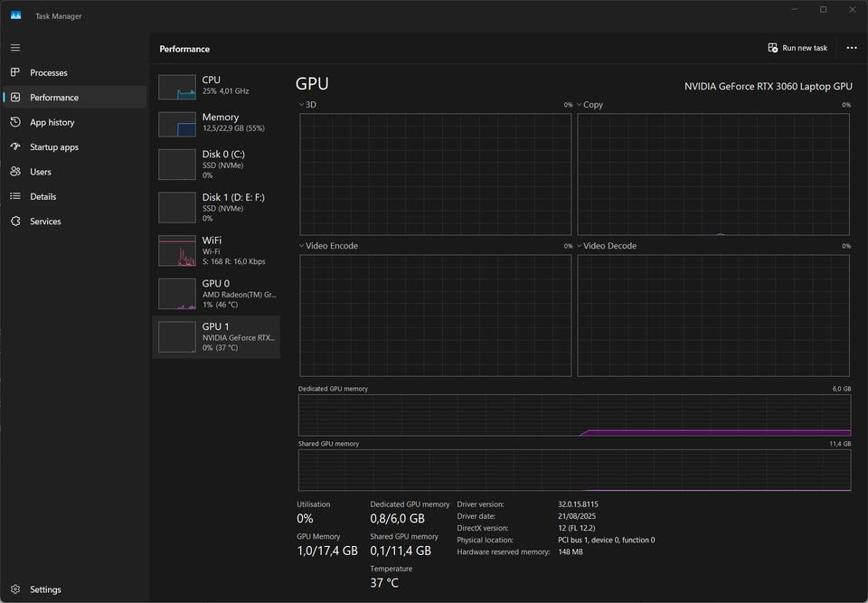Select the Details page icon
This screenshot has height=603, width=868.
pos(15,196)
